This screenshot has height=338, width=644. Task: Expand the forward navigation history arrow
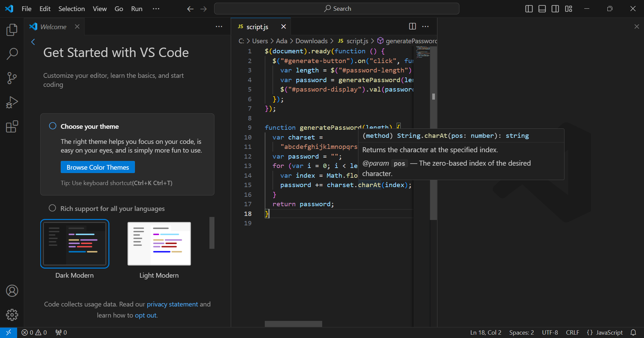coord(203,9)
